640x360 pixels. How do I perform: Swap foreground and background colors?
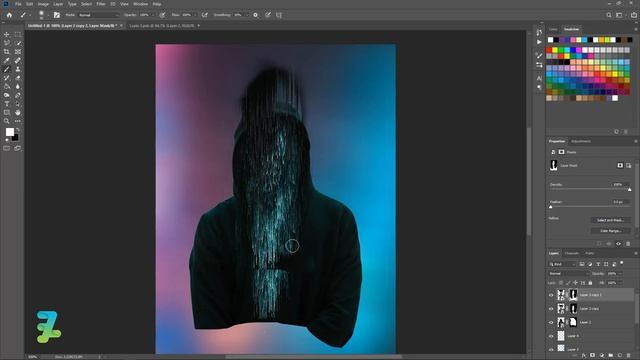tap(18, 130)
